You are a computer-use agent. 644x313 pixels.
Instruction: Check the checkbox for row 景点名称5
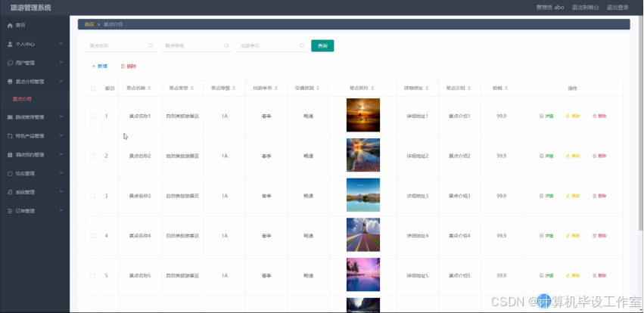pos(93,275)
